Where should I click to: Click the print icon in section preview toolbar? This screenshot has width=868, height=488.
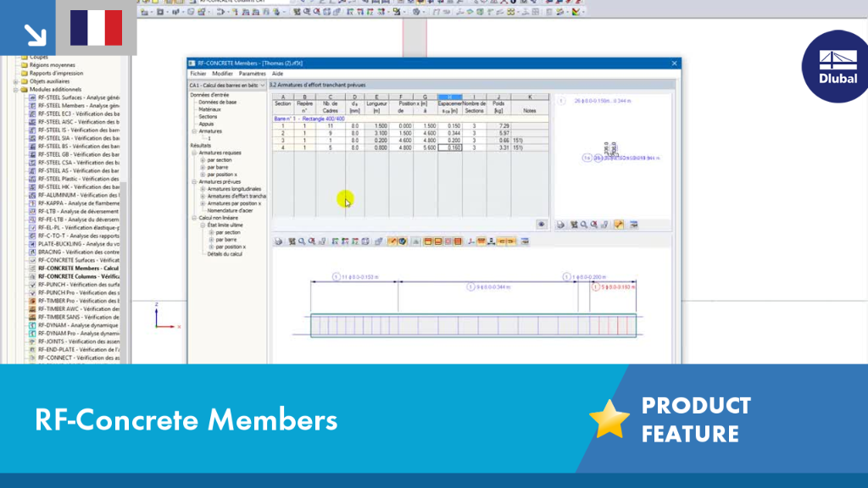[561, 225]
